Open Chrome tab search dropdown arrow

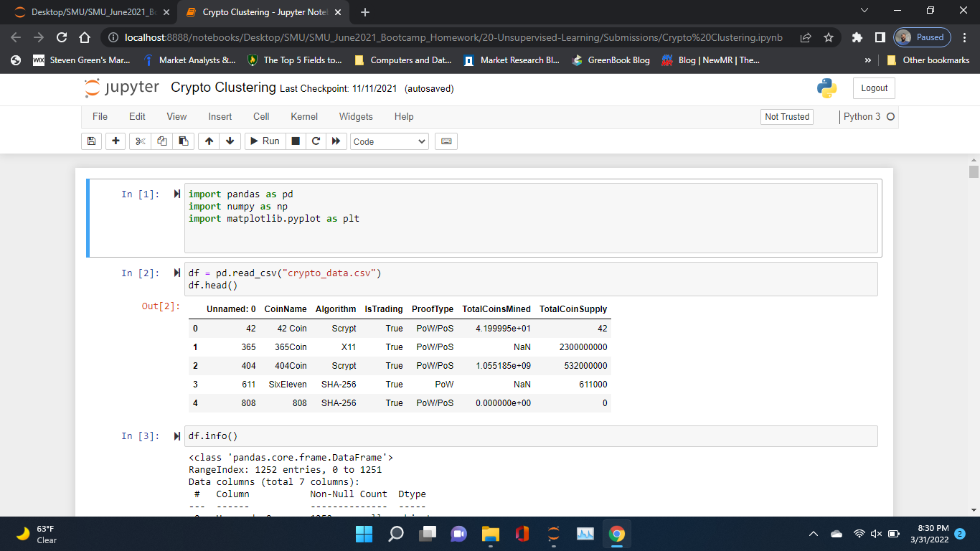(x=864, y=11)
